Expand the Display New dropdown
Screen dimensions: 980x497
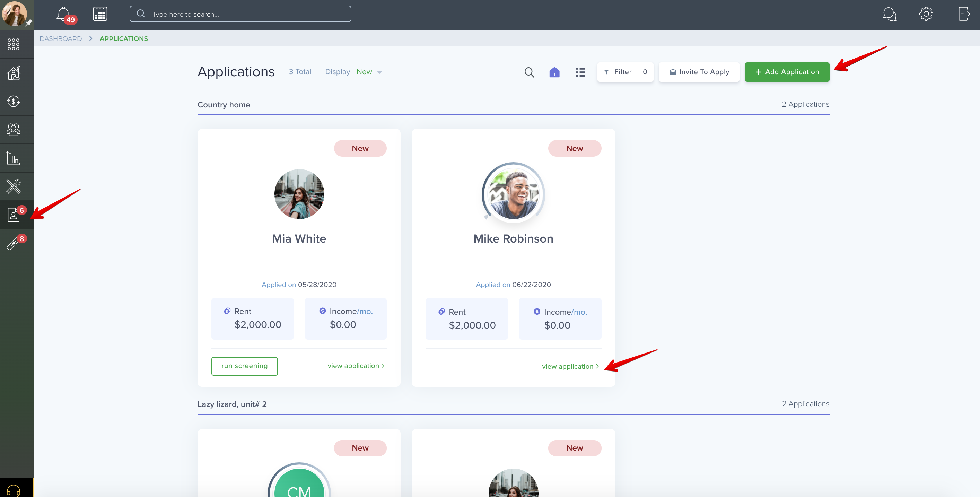point(369,72)
